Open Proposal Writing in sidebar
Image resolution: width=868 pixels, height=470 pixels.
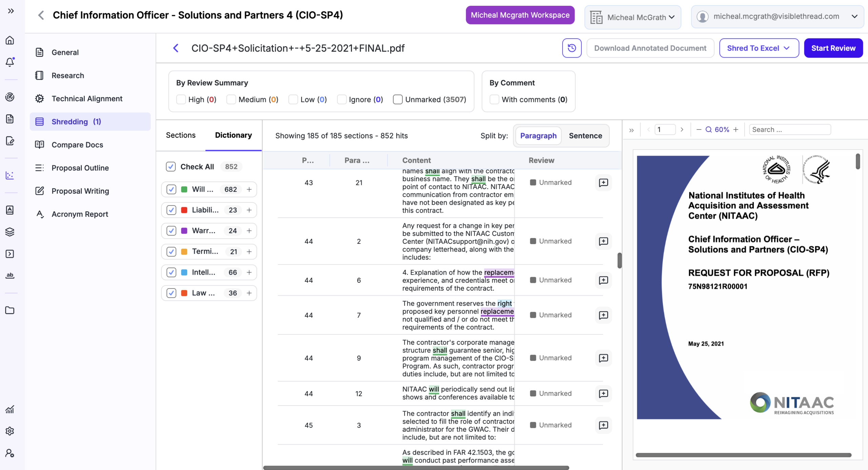click(x=90, y=191)
